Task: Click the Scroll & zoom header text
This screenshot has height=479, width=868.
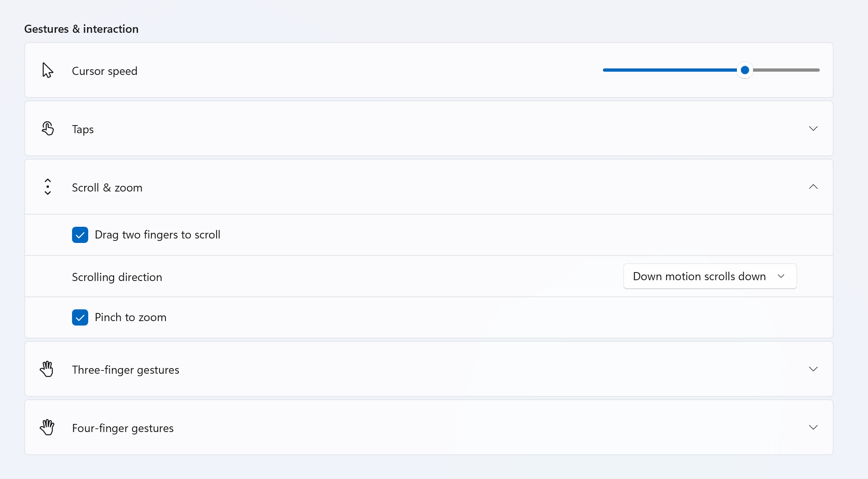Action: 107,188
